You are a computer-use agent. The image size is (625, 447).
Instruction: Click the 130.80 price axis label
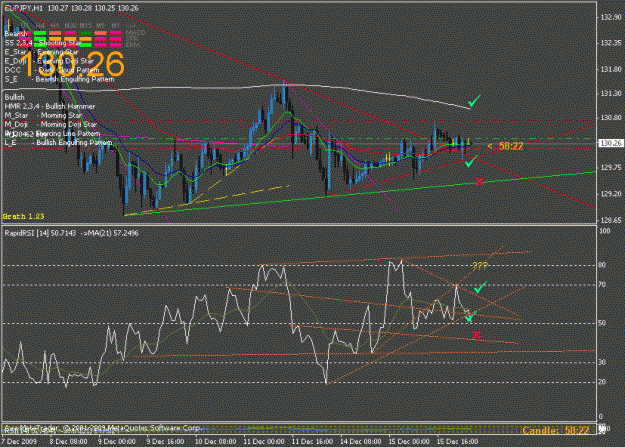(610, 118)
